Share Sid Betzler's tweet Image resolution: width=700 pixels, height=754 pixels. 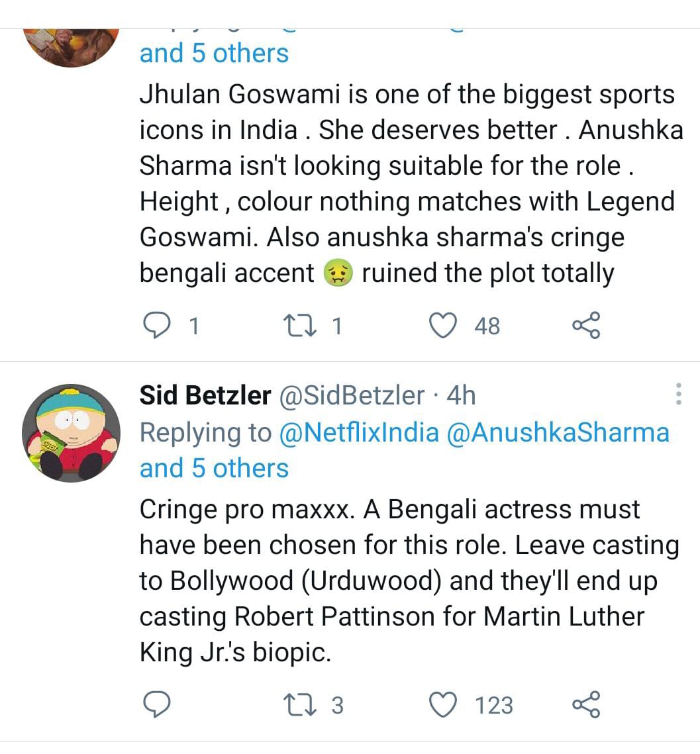point(585,704)
